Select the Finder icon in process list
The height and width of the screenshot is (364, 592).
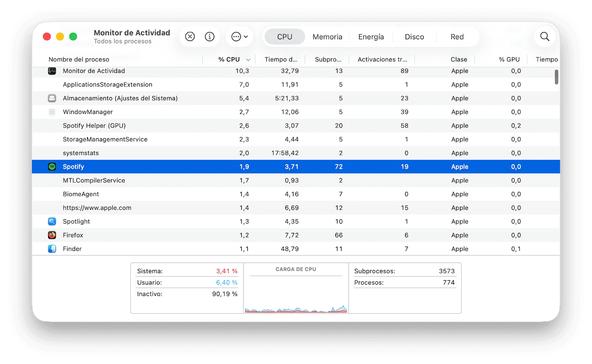52,249
